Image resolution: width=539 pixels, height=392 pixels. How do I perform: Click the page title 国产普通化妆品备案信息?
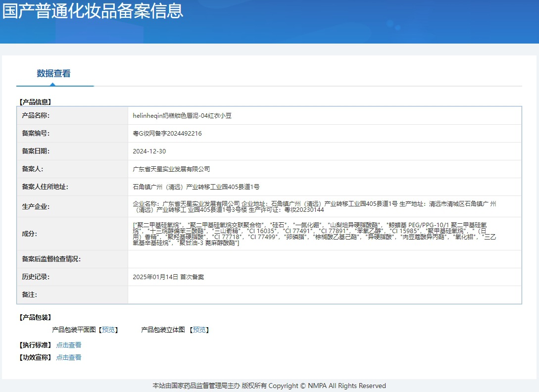[93, 11]
